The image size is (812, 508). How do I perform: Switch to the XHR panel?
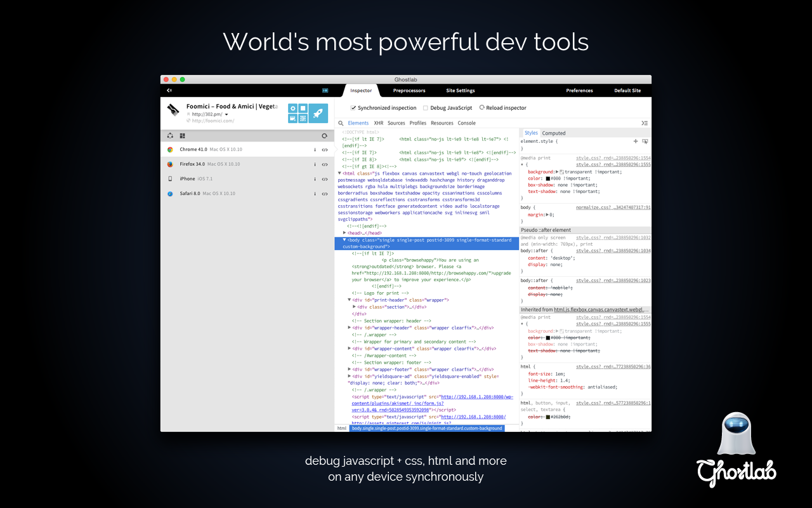(379, 123)
